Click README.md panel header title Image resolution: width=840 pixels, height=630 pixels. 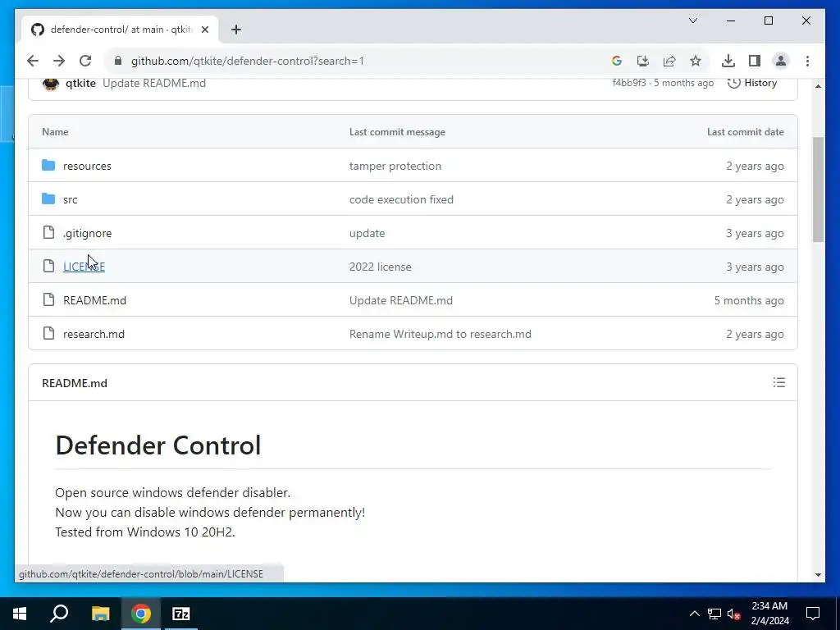click(75, 383)
